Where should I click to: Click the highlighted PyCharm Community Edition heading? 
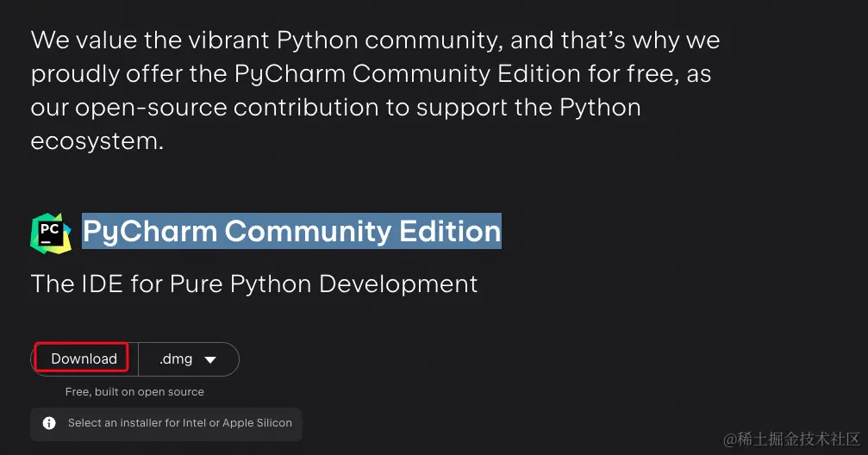point(291,231)
